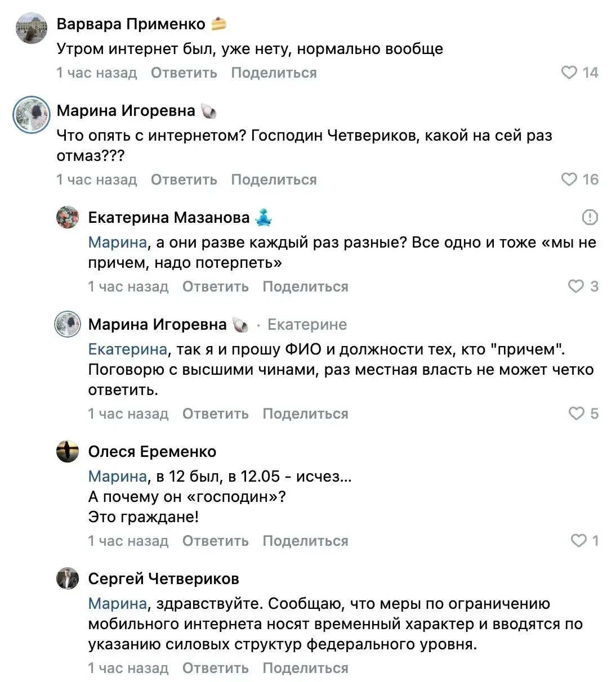Reply to Сергей Четвериков's comment
616x682 pixels.
[x=215, y=668]
